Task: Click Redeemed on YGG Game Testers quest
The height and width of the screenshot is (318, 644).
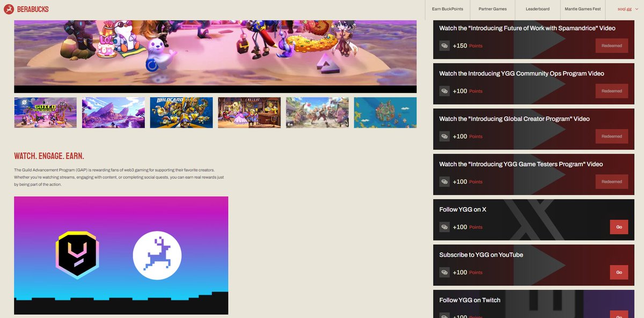Action: click(611, 182)
